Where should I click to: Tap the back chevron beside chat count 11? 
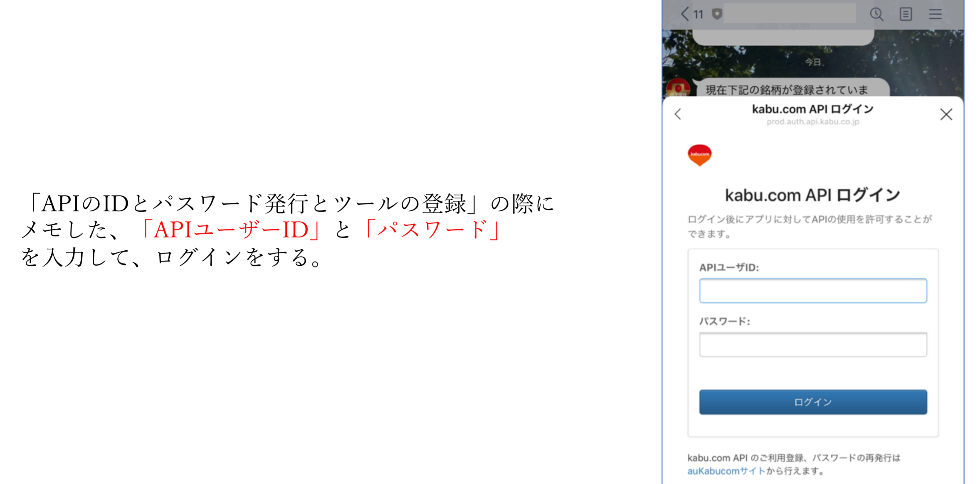click(x=684, y=14)
